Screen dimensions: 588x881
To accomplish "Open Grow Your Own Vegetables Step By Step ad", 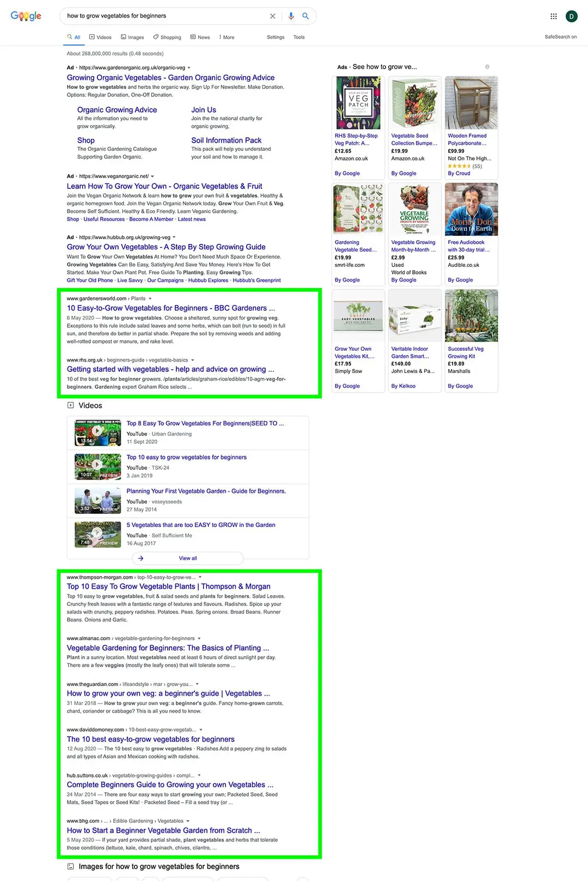I will tap(166, 247).
